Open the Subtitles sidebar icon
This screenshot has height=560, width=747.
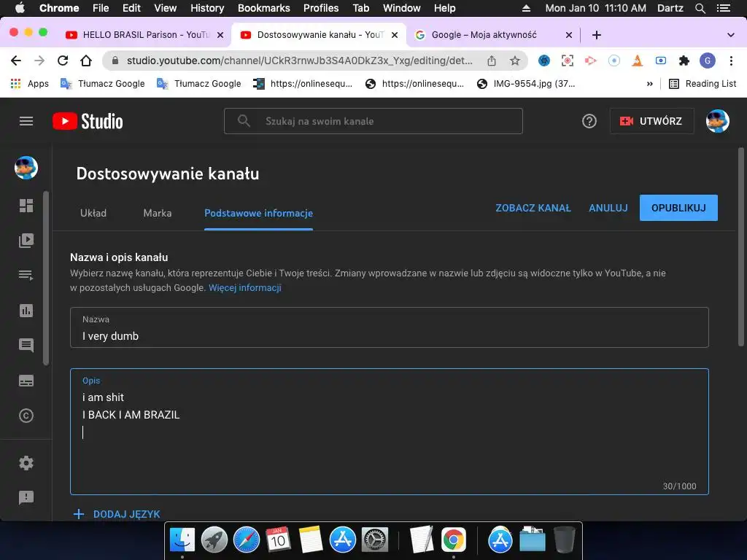pos(26,381)
